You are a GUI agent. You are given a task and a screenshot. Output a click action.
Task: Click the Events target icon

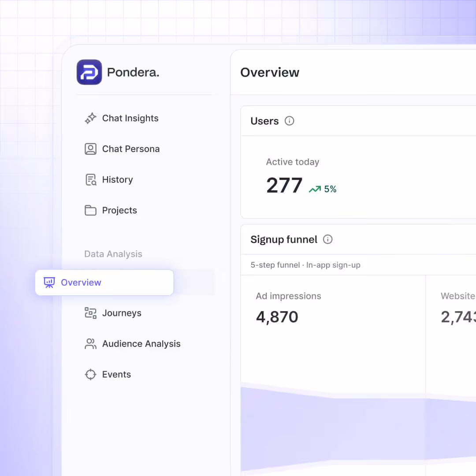coord(90,374)
